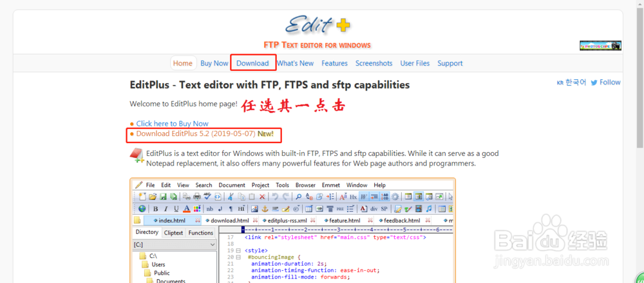Click the globe browser icon in HTML toolbar

(x=142, y=209)
